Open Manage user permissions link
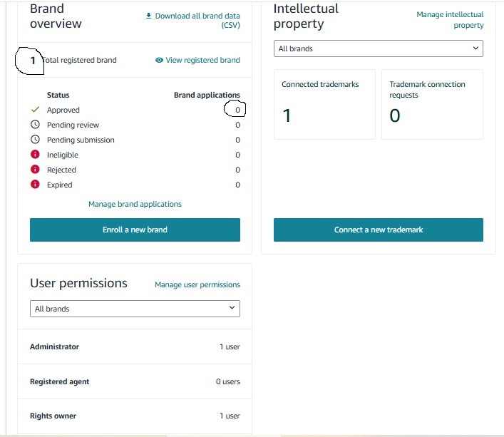The height and width of the screenshot is (437, 504). coord(197,284)
